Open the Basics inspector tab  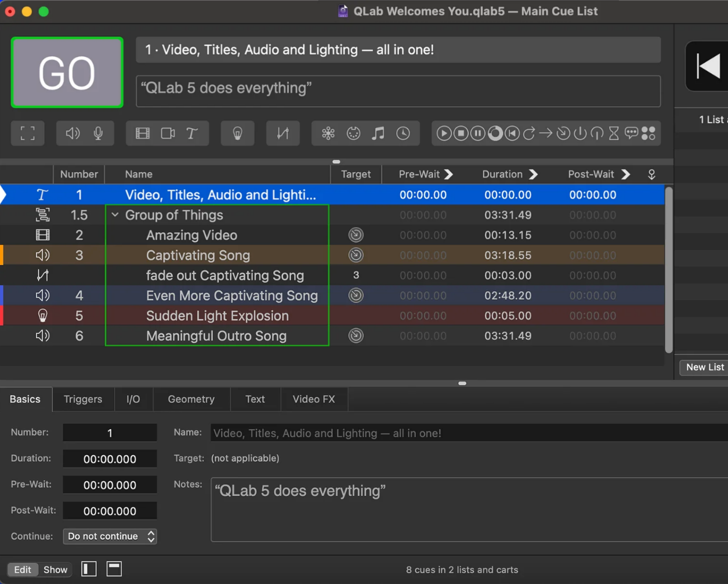tap(25, 399)
